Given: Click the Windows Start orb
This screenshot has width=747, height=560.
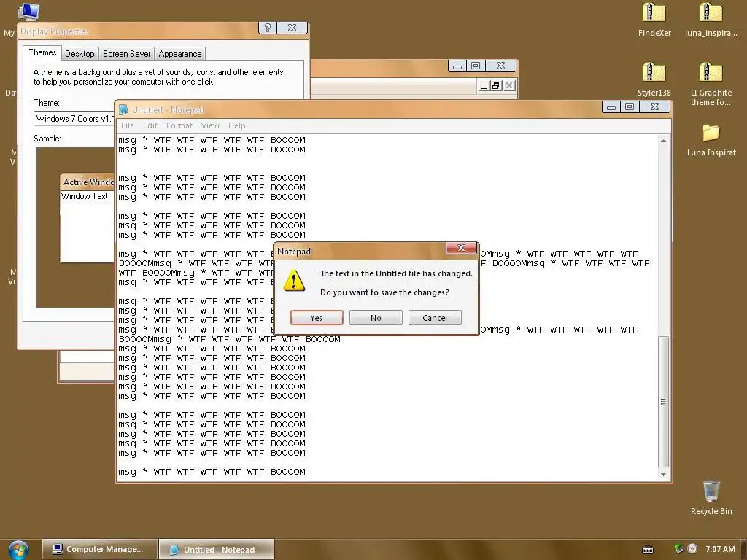Looking at the screenshot, I should (18, 550).
